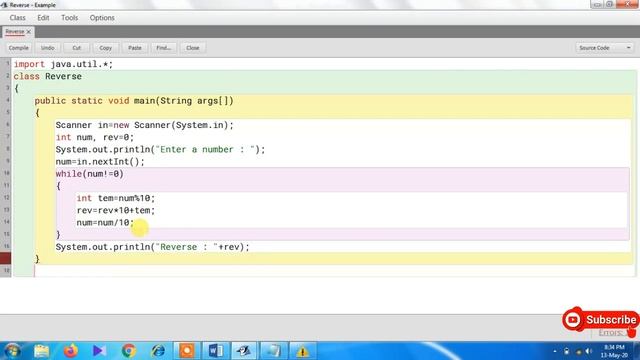
Task: Click the taskbar clock showing 8:34 PM
Action: pyautogui.click(x=614, y=351)
